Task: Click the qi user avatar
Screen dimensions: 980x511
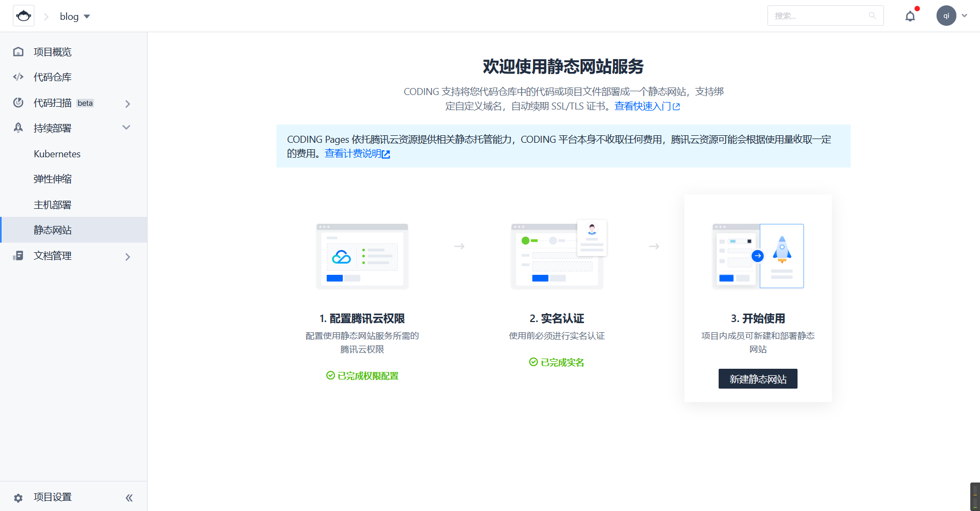Action: 946,16
